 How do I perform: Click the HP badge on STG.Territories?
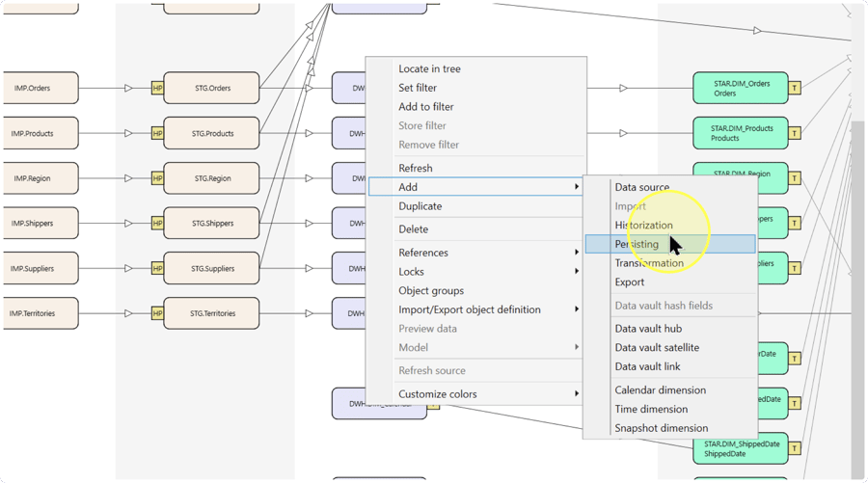pos(157,313)
